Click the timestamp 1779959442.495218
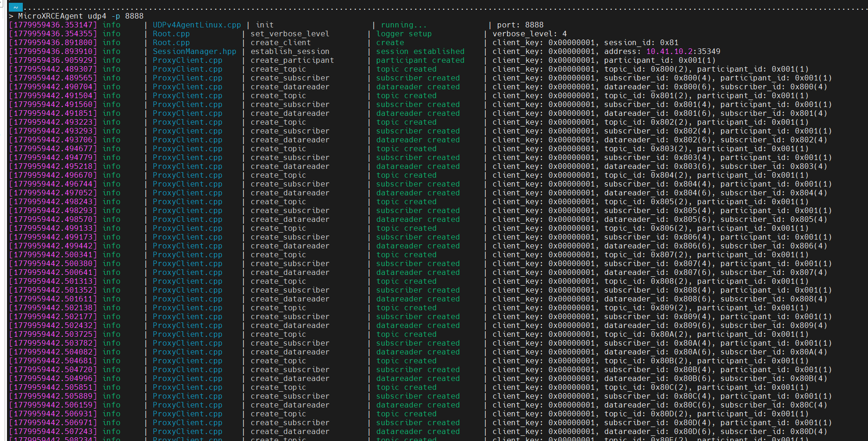The width and height of the screenshot is (868, 441). [53, 166]
